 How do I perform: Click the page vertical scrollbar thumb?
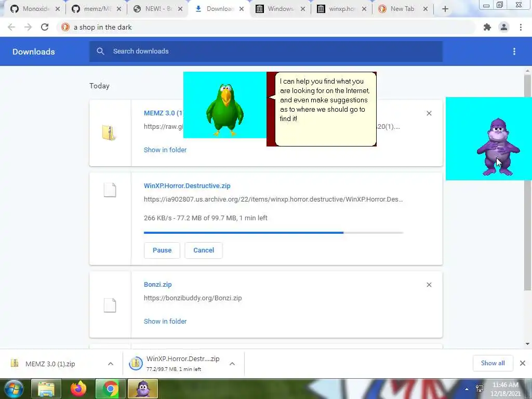527,182
